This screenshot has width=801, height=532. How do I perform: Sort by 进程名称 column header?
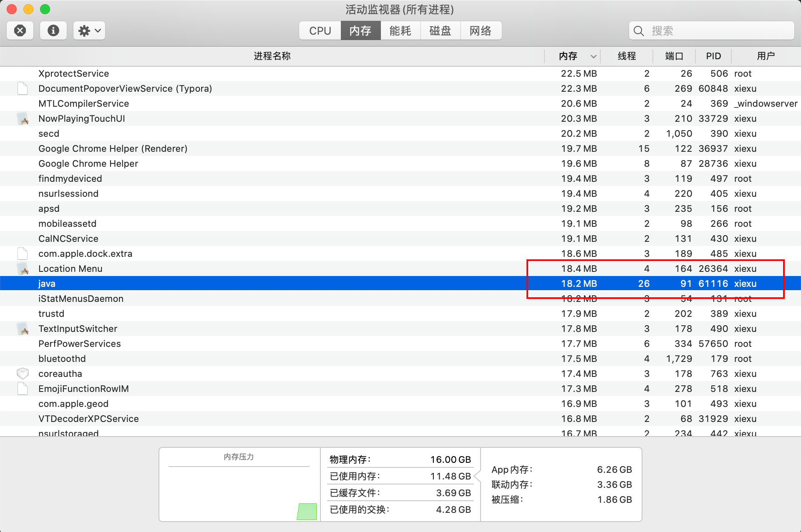pos(272,56)
